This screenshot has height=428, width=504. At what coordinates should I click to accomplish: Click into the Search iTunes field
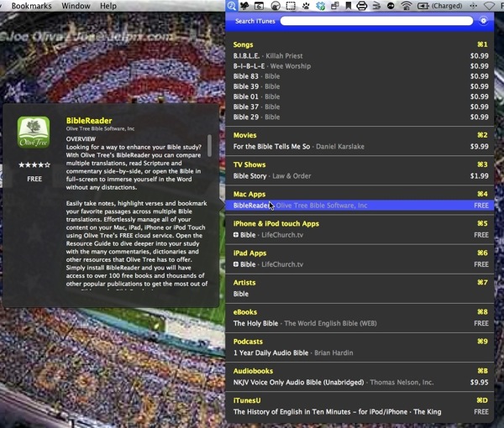[x=376, y=21]
